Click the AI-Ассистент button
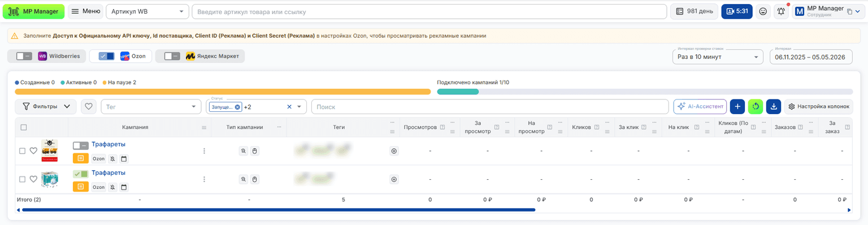The height and width of the screenshot is (225, 868). coord(700,106)
